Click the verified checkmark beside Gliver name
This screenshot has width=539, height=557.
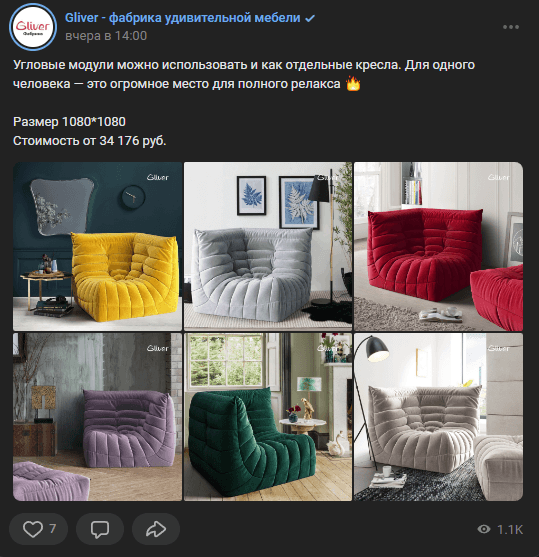(310, 18)
